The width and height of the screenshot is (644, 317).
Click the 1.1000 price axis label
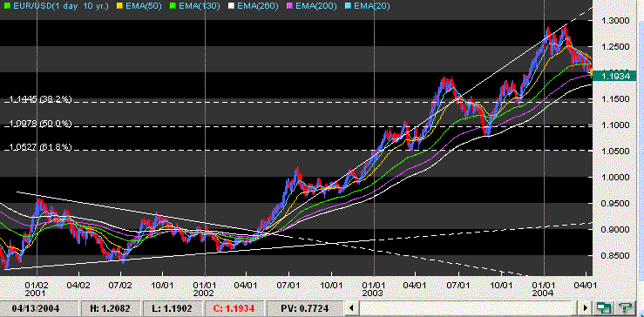click(x=615, y=125)
